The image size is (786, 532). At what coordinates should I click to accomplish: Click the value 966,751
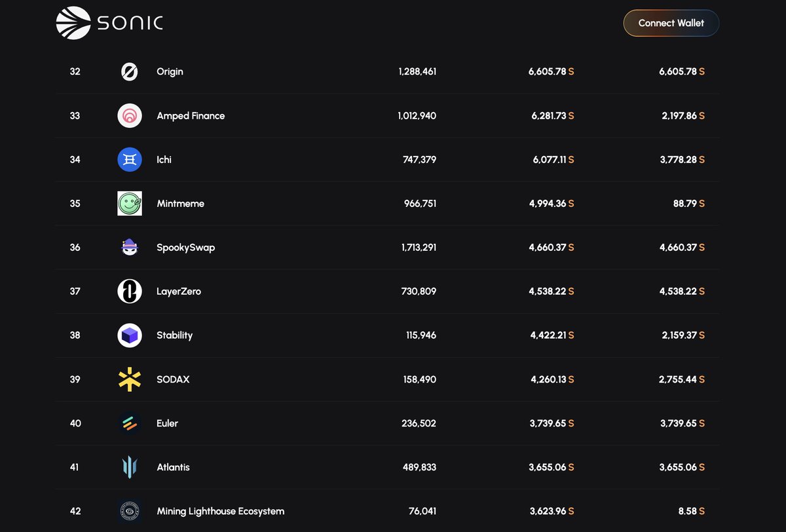click(420, 203)
